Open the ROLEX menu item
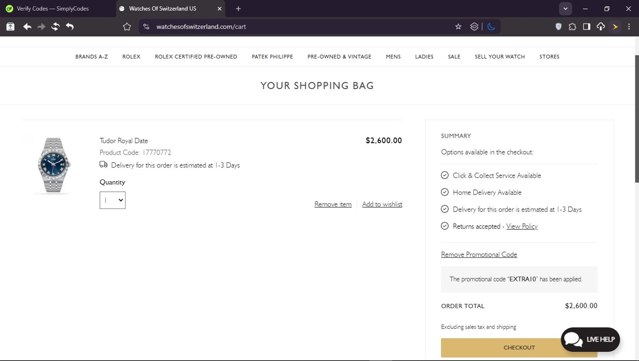Screen dimensions: 639x361 [x=131, y=57]
